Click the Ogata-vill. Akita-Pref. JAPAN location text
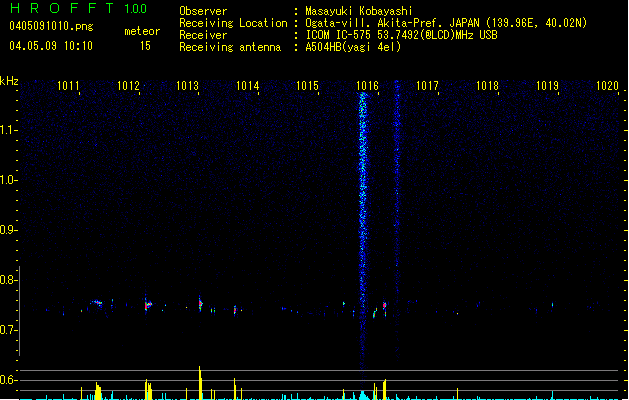This screenshot has width=629, height=400. click(446, 23)
